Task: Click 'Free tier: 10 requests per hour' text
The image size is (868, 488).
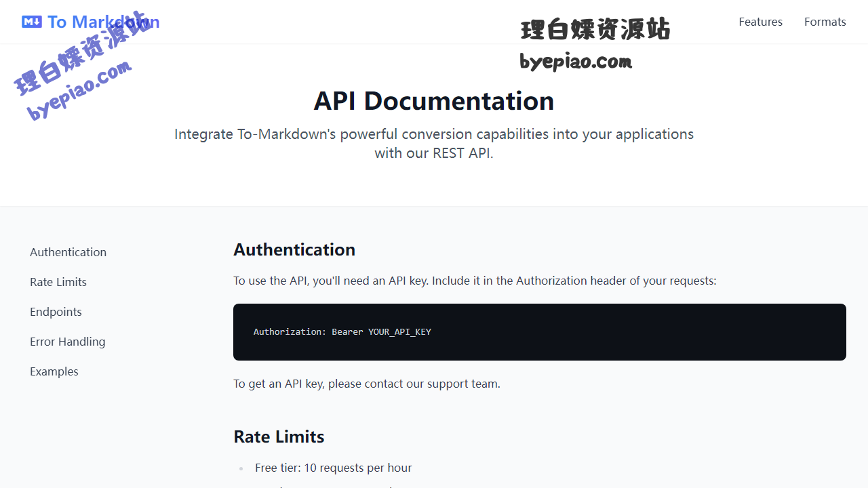Action: tap(333, 468)
